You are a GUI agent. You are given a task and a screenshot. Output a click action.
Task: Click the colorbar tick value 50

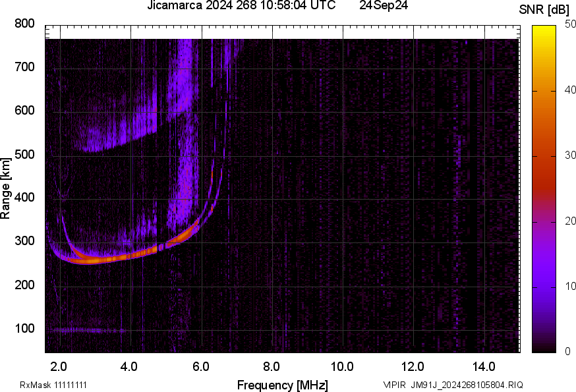(x=570, y=24)
